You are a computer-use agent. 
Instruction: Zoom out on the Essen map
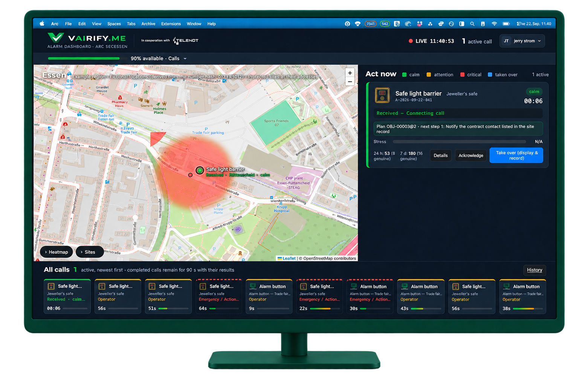click(350, 82)
